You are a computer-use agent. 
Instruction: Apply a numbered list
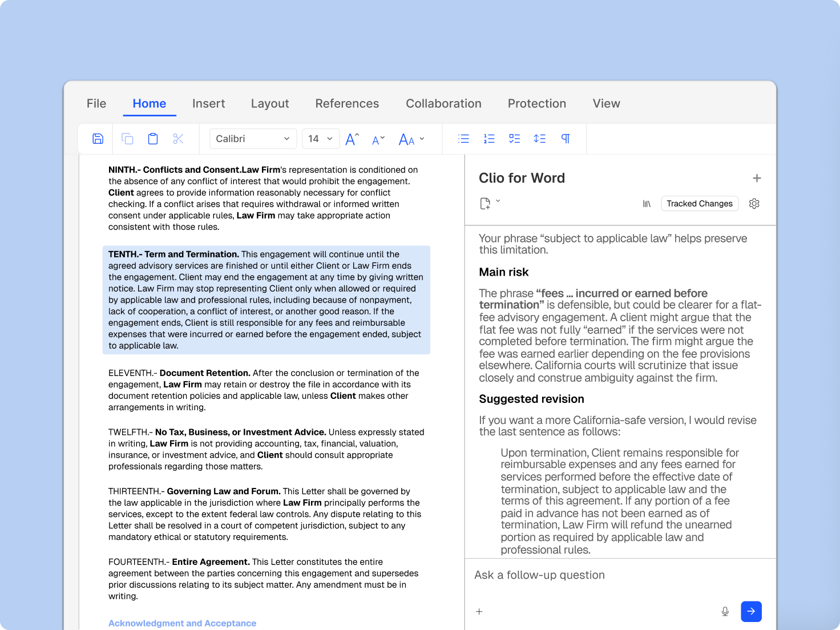click(x=489, y=139)
